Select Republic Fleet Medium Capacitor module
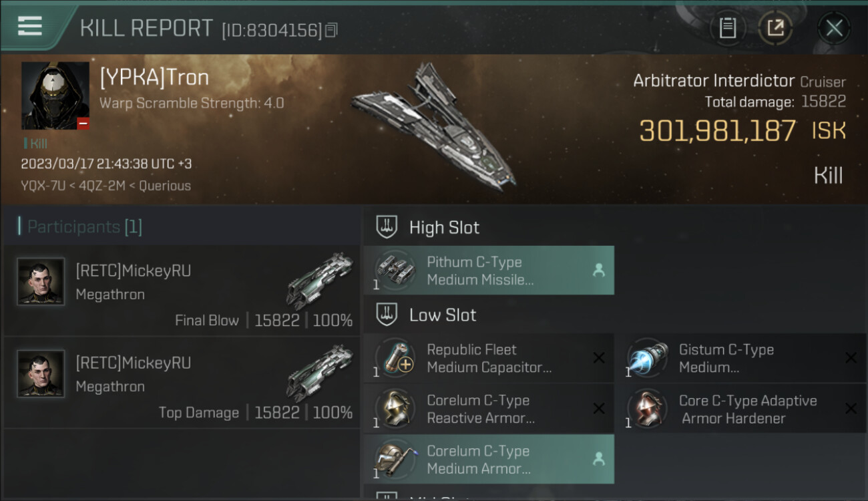The image size is (868, 501). pos(489,358)
